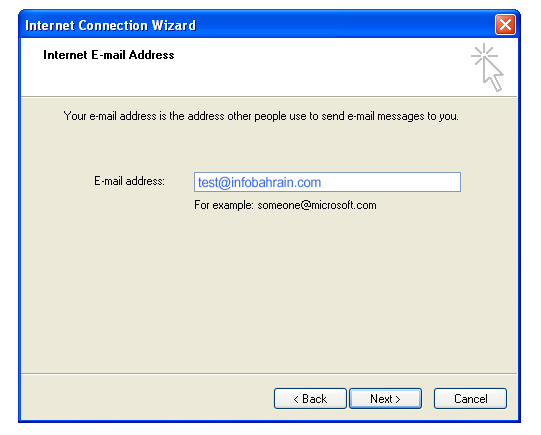The width and height of the screenshot is (541, 435).
Task: Click the word 'test' in the email field
Action: click(x=208, y=182)
